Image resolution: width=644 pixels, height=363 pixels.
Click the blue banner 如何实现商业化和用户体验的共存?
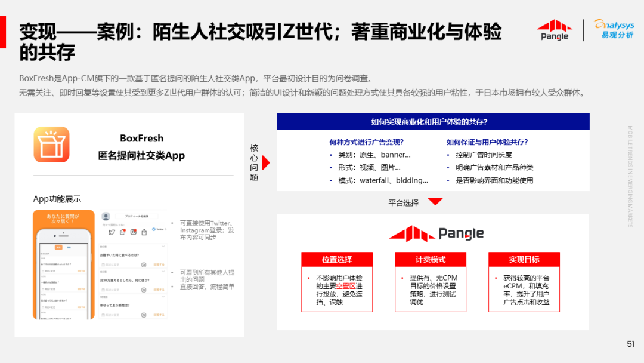433,122
